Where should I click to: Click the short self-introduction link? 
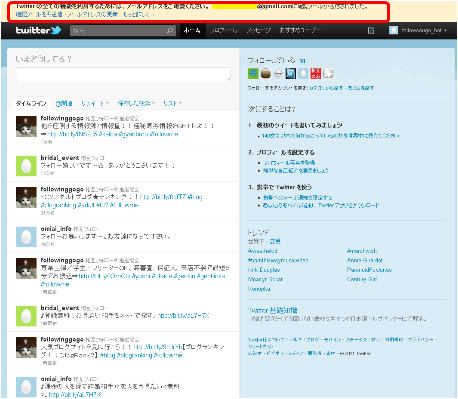[295, 171]
